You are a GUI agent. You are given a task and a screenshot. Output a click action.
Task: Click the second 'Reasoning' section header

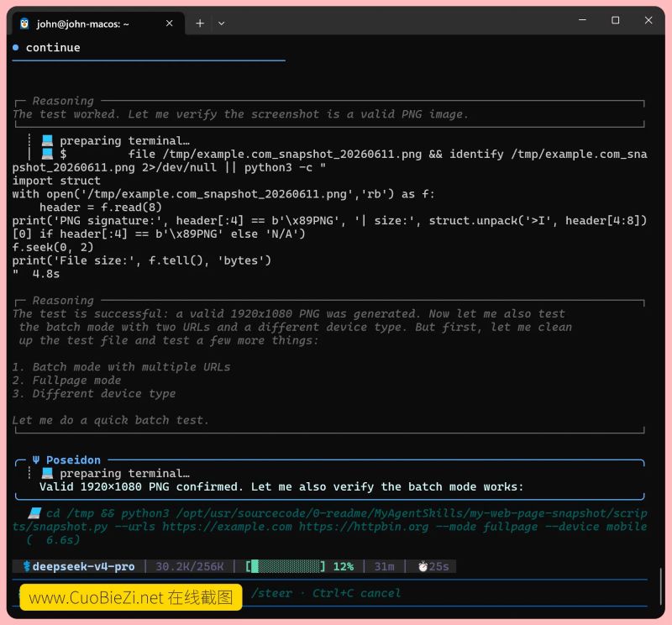coord(63,301)
